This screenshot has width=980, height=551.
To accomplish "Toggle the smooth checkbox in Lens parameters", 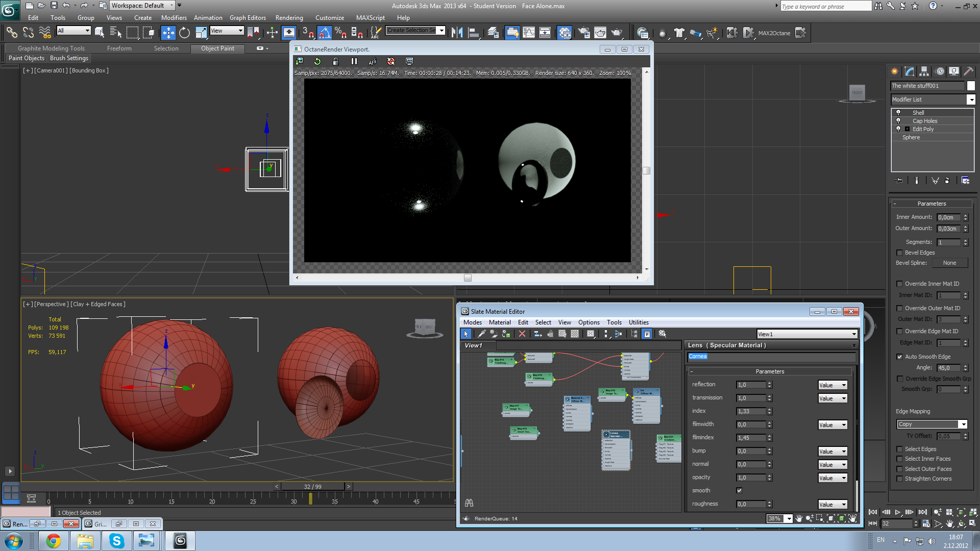I will pyautogui.click(x=739, y=490).
